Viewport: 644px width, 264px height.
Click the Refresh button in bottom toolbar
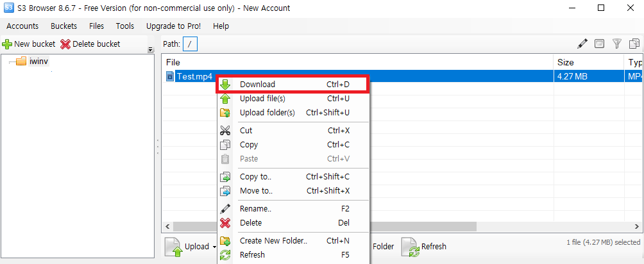[424, 246]
